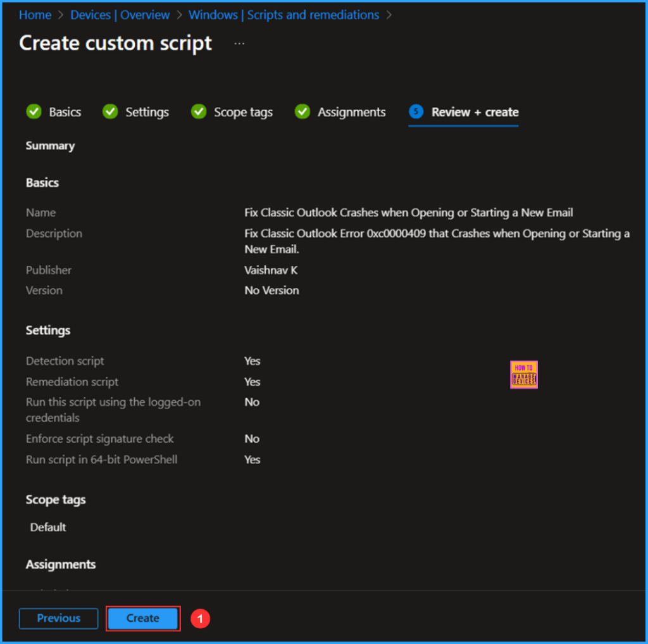Click the green checkmark icon next to Settings

click(110, 111)
